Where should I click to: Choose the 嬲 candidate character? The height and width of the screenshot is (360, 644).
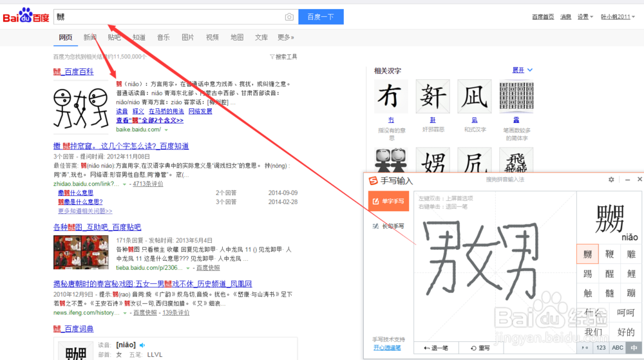pyautogui.click(x=587, y=254)
